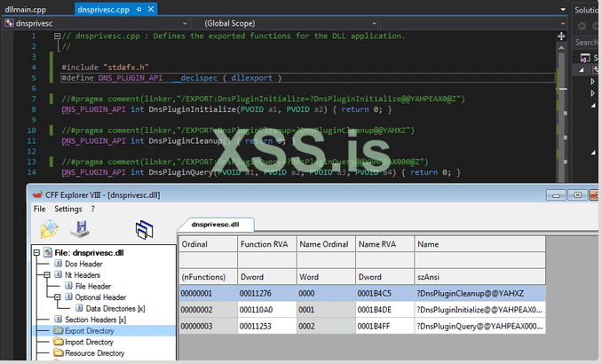Collapse the File: dnsprivesc.dll root node
Screen dimensions: 602x364
36,252
